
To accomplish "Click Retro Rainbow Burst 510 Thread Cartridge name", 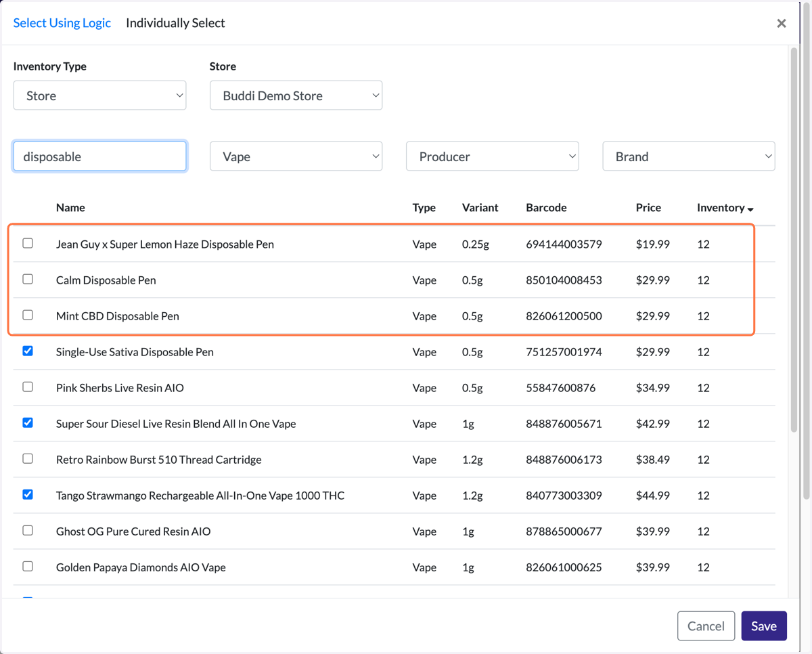I will coord(159,460).
